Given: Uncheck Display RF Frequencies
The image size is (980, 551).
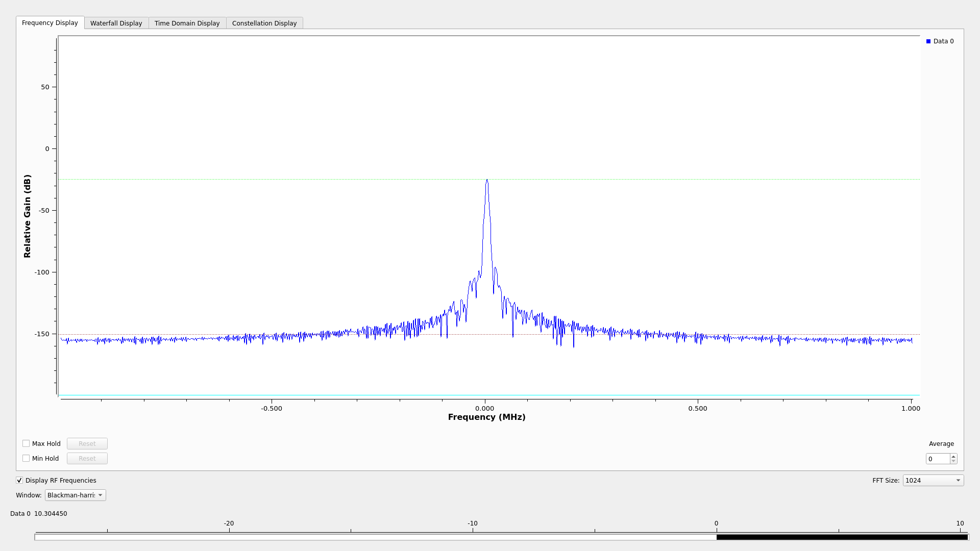Looking at the screenshot, I should pos(19,481).
